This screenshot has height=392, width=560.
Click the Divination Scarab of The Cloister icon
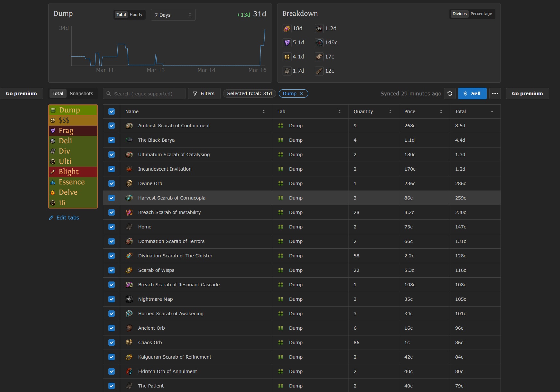[129, 256]
